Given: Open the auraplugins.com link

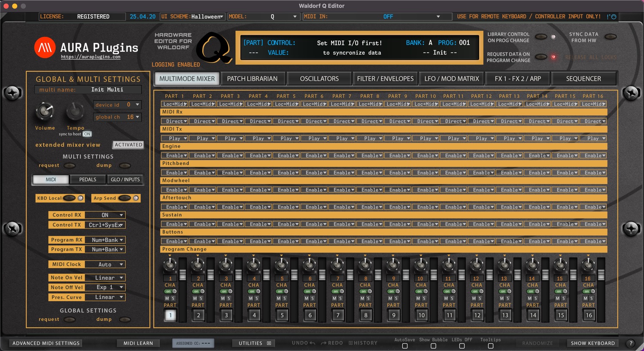Looking at the screenshot, I should pos(91,57).
